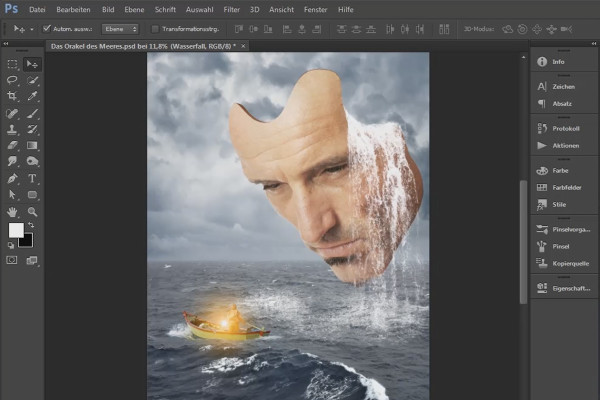Select the Rectangular Marquee tool
The width and height of the screenshot is (600, 400).
[12, 64]
